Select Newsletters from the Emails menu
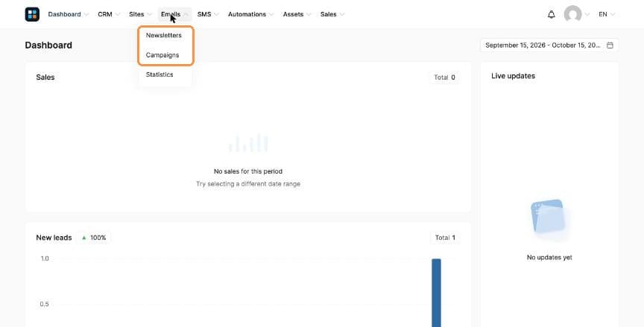 [163, 35]
